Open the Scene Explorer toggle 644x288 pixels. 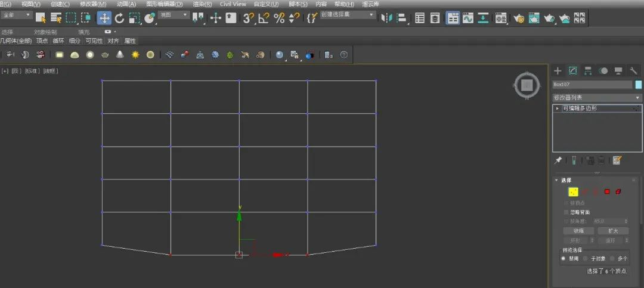coord(420,18)
